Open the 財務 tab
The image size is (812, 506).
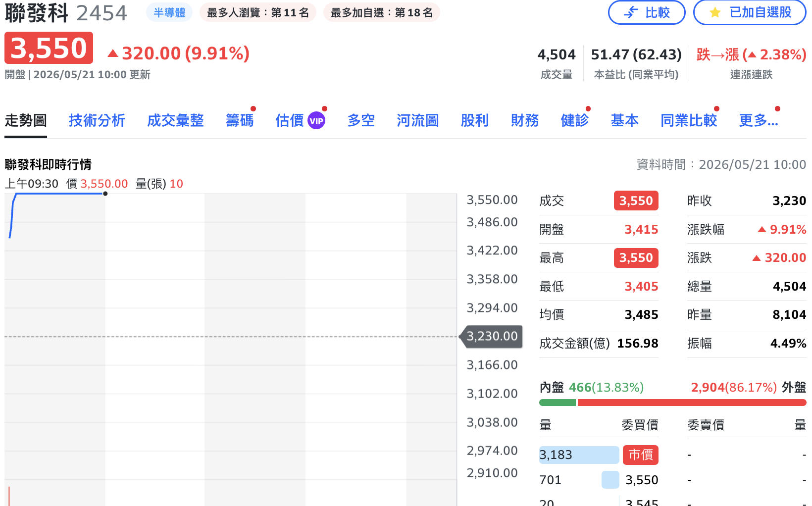525,120
